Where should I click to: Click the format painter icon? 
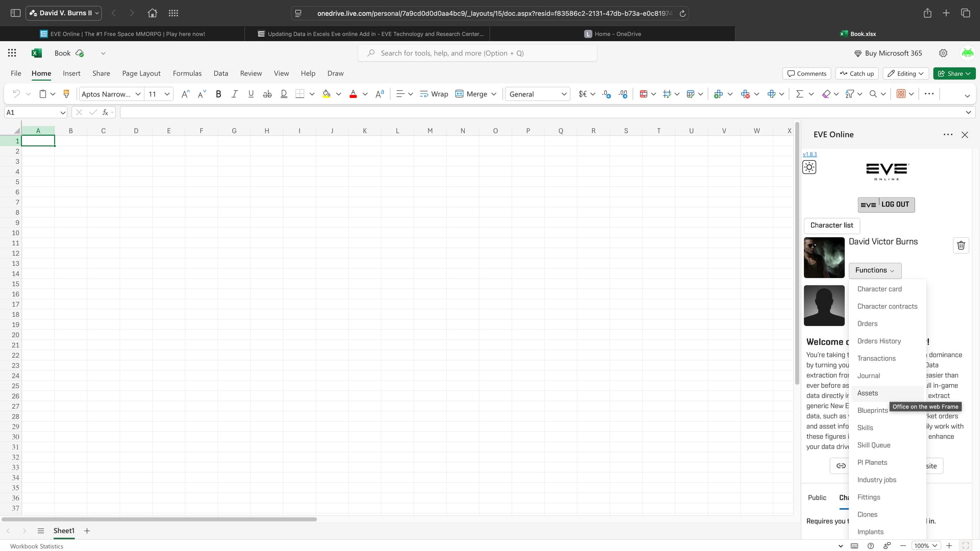click(66, 94)
